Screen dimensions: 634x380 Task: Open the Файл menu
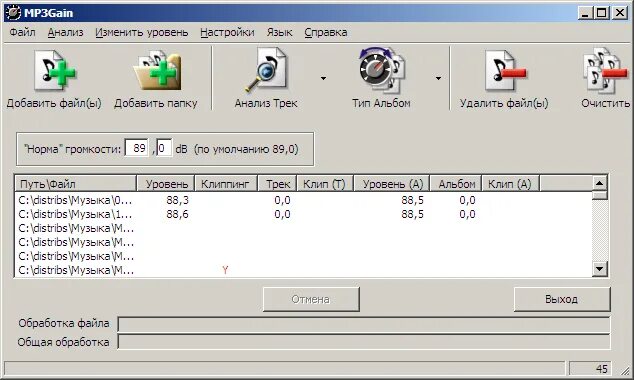pos(22,32)
